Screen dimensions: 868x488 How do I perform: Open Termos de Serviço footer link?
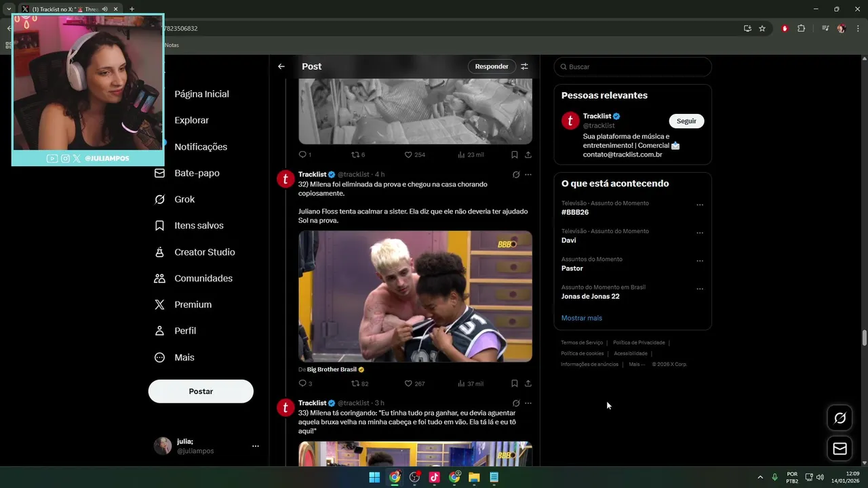pyautogui.click(x=582, y=343)
